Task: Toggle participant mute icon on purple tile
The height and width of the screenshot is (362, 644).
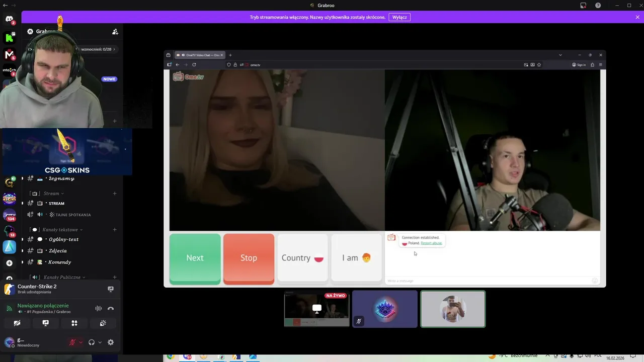Action: (x=358, y=321)
